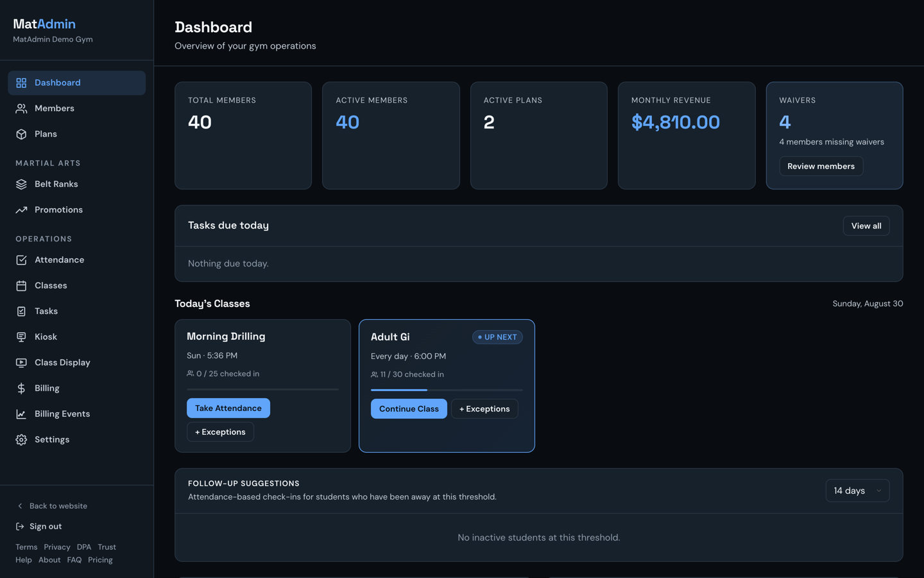Viewport: 924px width, 578px height.
Task: Click the Dashboard grid icon in sidebar
Action: pyautogui.click(x=21, y=83)
